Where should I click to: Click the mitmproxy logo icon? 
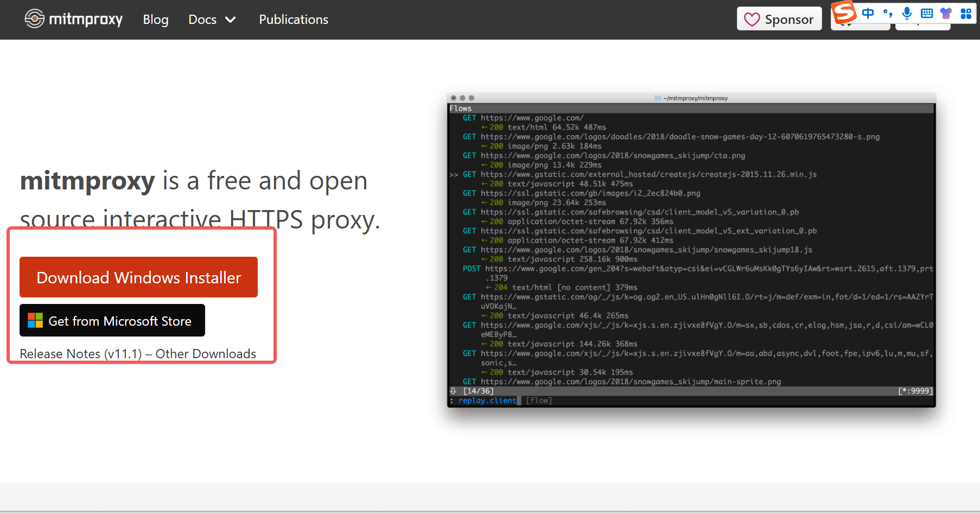coord(34,18)
